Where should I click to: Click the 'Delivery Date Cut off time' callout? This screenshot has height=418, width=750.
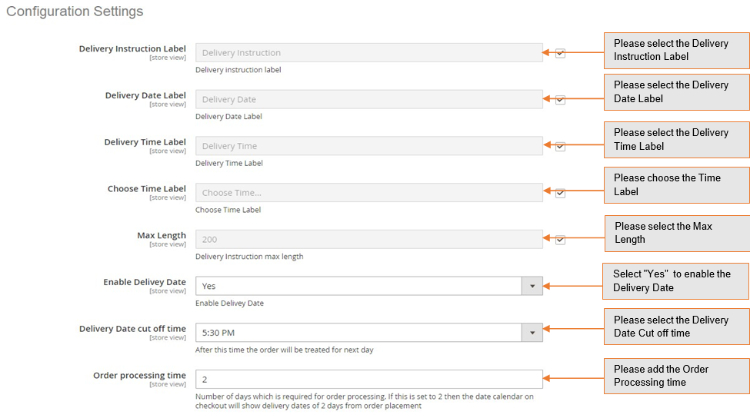pyautogui.click(x=676, y=327)
